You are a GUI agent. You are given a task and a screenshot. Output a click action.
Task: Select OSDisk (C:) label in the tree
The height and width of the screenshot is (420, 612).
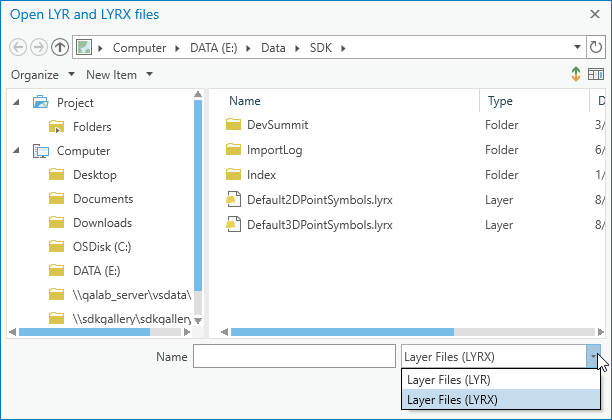tap(102, 247)
